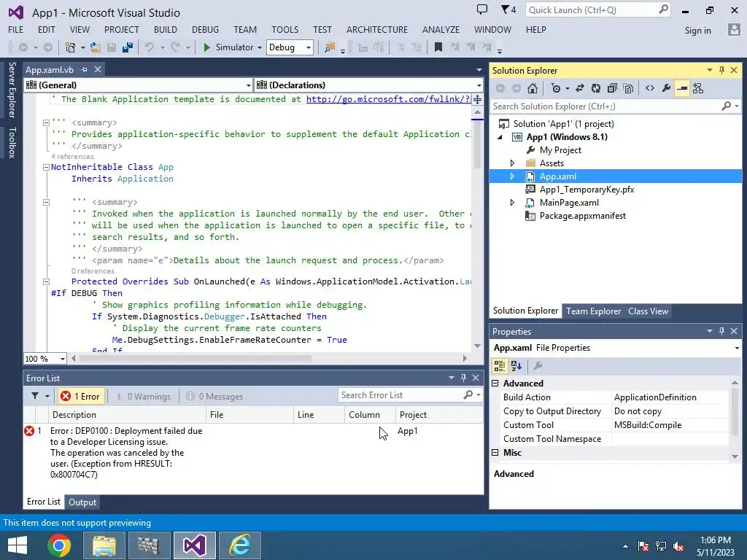
Task: Click the Toolbox side tab
Action: [x=12, y=142]
